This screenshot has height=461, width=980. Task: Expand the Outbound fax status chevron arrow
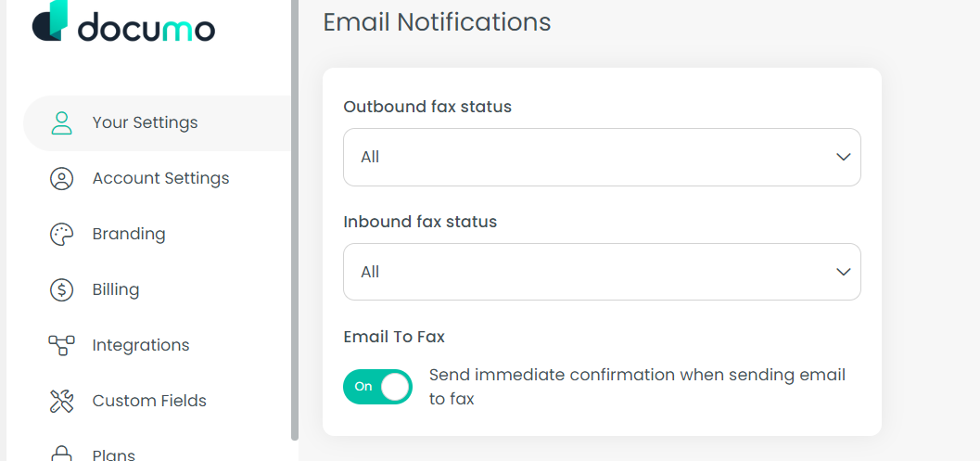[843, 157]
